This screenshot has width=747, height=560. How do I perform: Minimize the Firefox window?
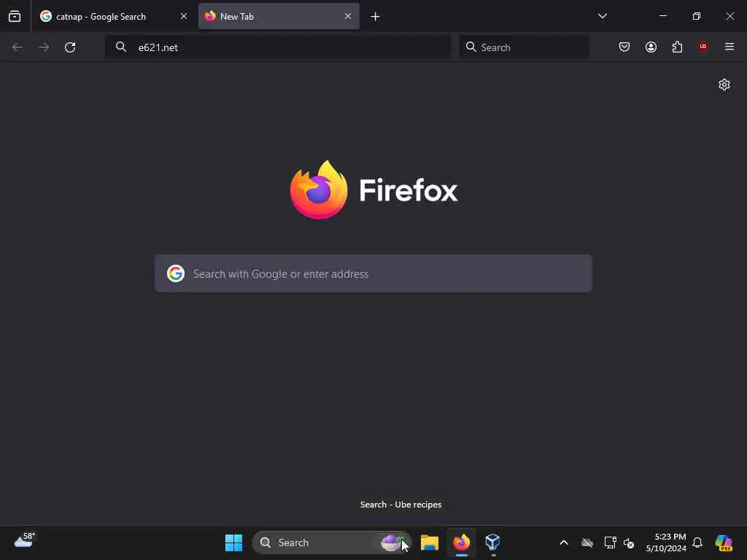pos(662,16)
